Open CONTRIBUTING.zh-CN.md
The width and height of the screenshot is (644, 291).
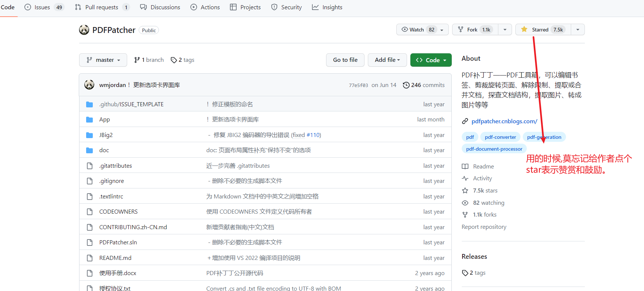133,227
